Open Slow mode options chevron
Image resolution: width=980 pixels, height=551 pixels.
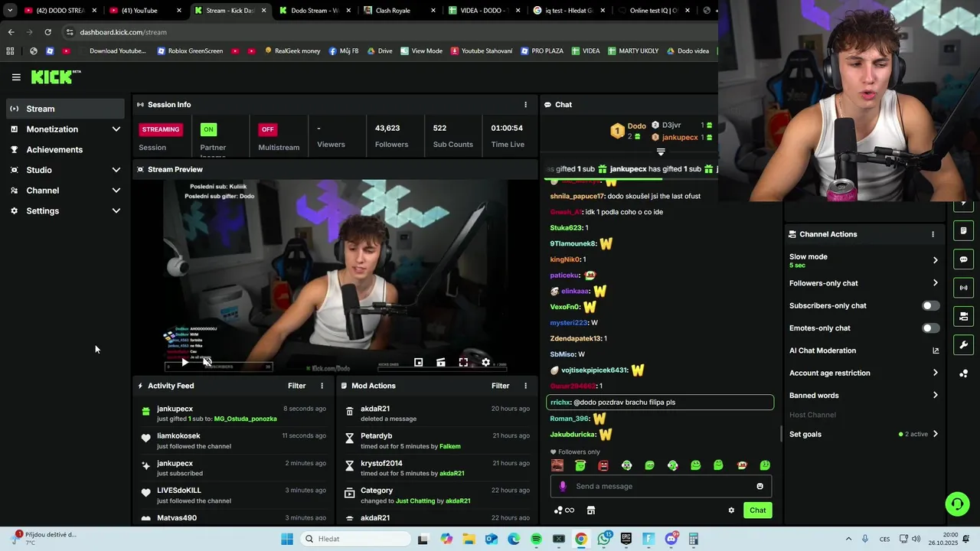[935, 260]
